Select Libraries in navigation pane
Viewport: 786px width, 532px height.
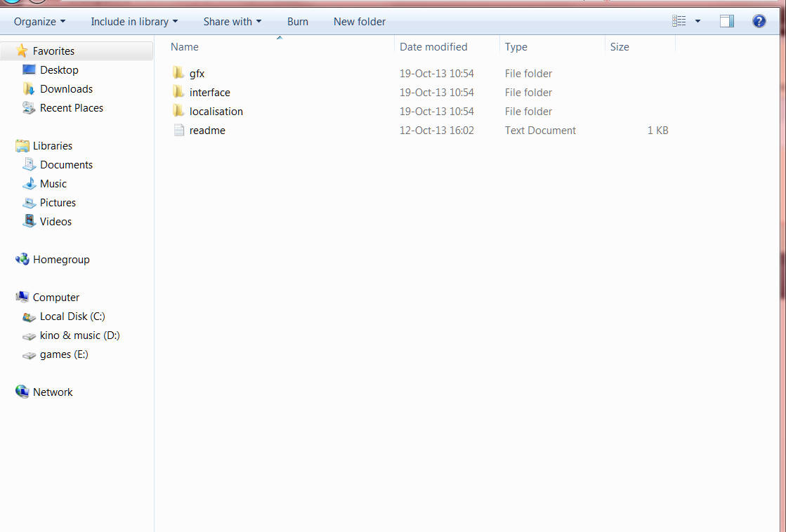click(53, 146)
